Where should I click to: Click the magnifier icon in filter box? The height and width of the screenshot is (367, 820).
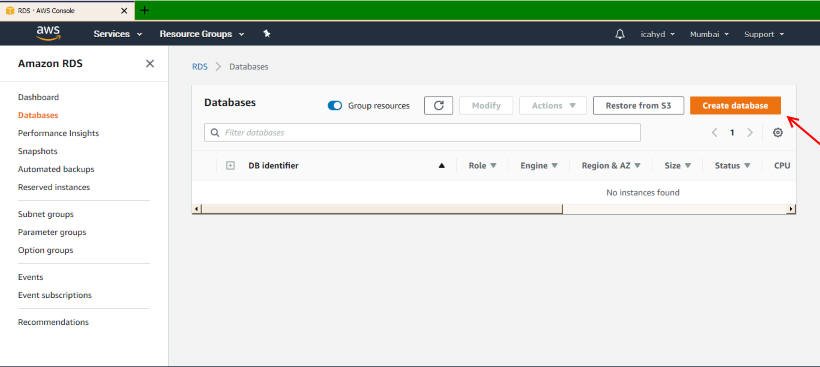214,133
